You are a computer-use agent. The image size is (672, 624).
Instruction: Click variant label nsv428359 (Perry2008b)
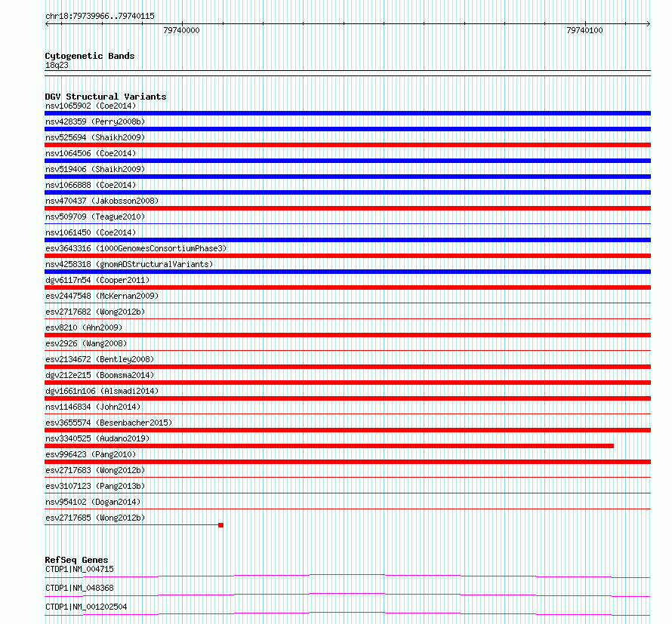(95, 121)
